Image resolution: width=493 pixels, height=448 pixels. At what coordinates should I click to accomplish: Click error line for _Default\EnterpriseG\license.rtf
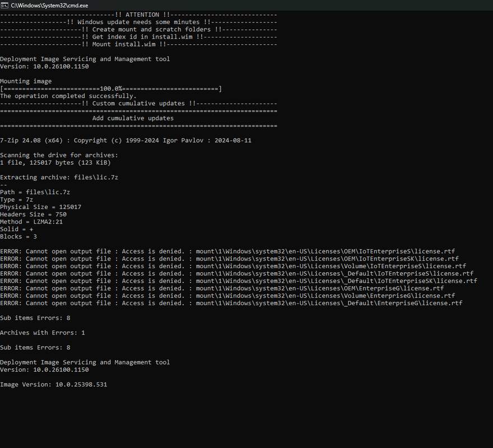tap(231, 303)
